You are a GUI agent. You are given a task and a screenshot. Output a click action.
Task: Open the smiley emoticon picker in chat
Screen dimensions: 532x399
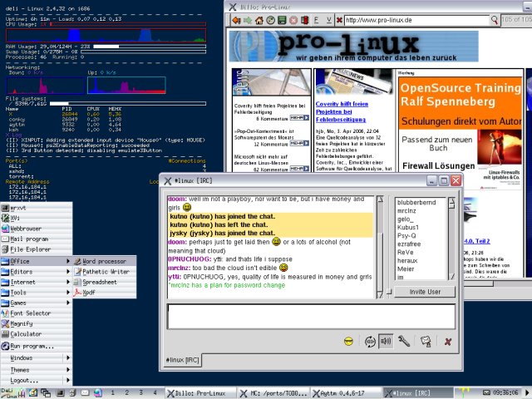coord(348,341)
